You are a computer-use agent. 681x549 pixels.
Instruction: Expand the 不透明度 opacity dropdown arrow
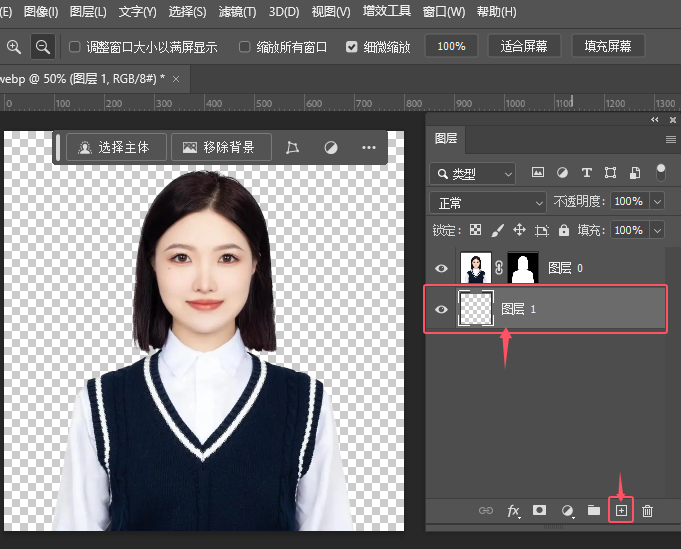[657, 202]
